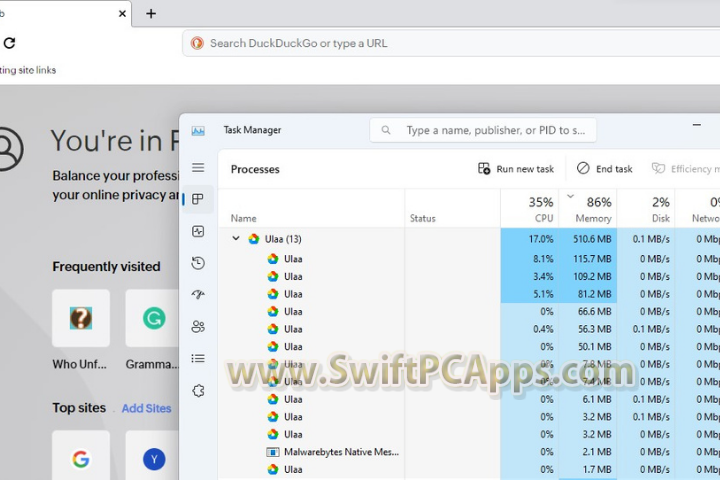Open the Details sidebar icon
Viewport: 720px width, 480px height.
tap(198, 358)
